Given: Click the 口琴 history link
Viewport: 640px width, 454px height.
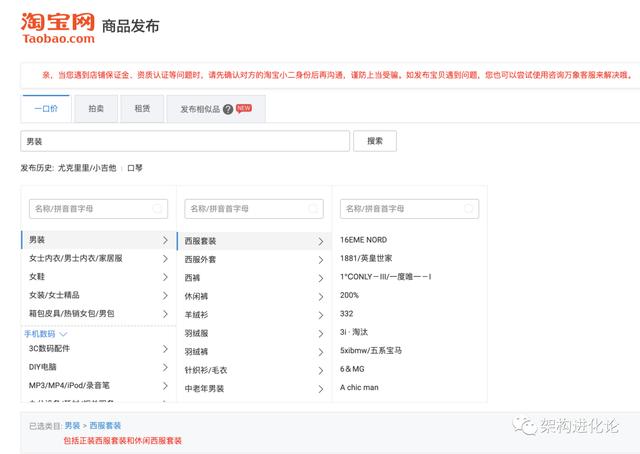Looking at the screenshot, I should pyautogui.click(x=135, y=168).
